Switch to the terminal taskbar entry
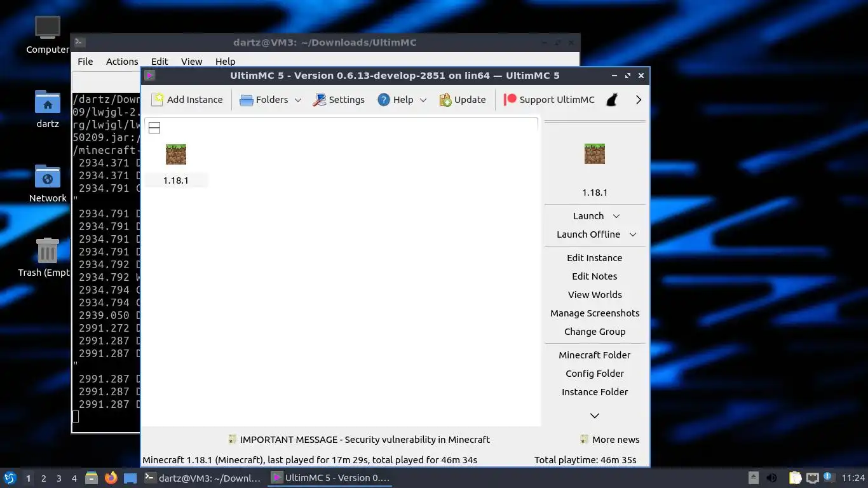Image resolution: width=868 pixels, height=488 pixels. [203, 478]
